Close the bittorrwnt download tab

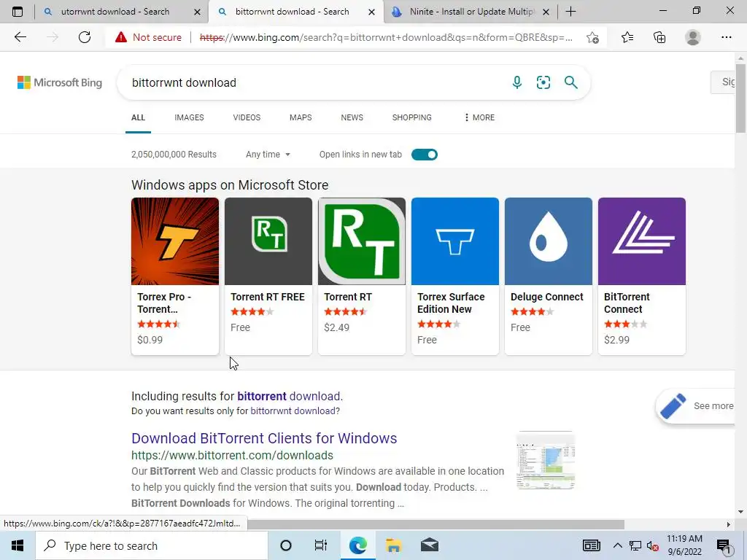click(371, 12)
